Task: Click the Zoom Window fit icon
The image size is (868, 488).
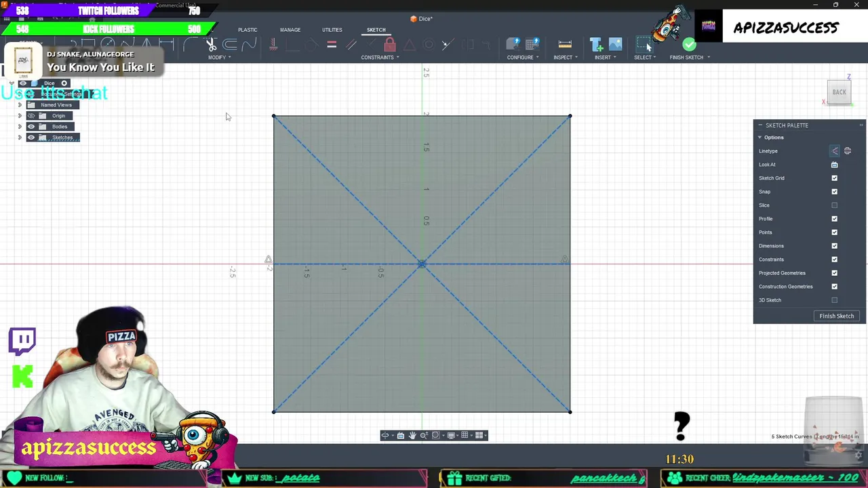Action: pos(436,435)
